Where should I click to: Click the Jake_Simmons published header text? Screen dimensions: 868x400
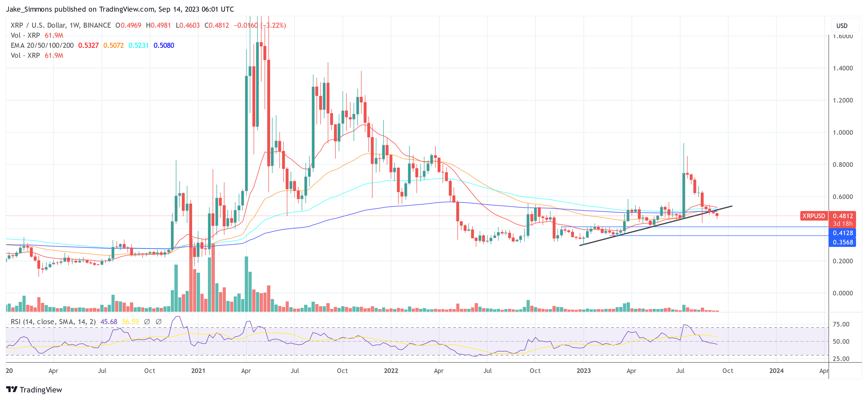(x=120, y=9)
